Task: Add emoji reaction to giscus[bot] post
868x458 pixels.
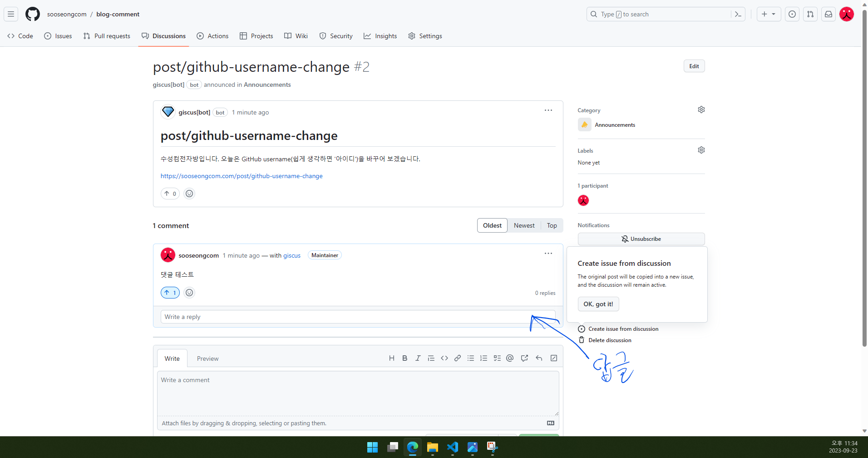Action: (x=189, y=194)
